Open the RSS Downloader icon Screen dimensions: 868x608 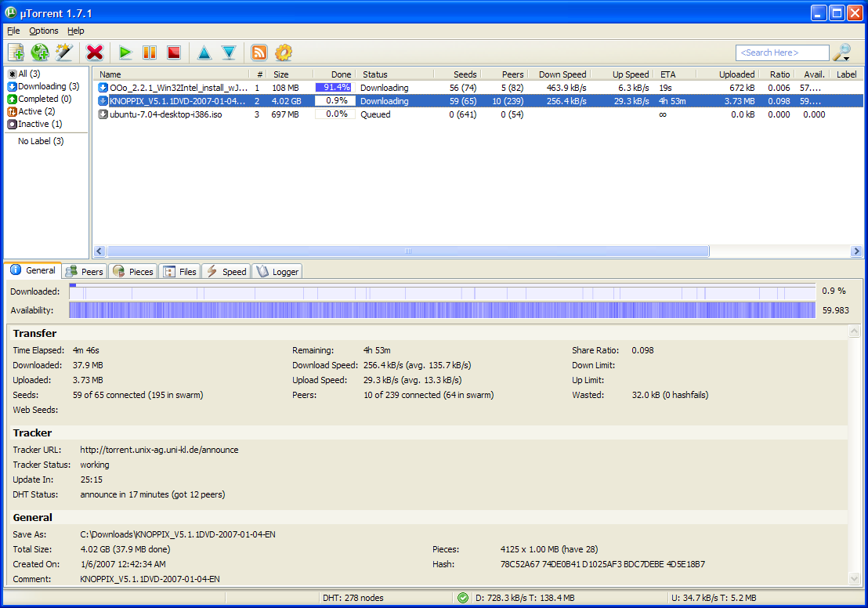259,52
